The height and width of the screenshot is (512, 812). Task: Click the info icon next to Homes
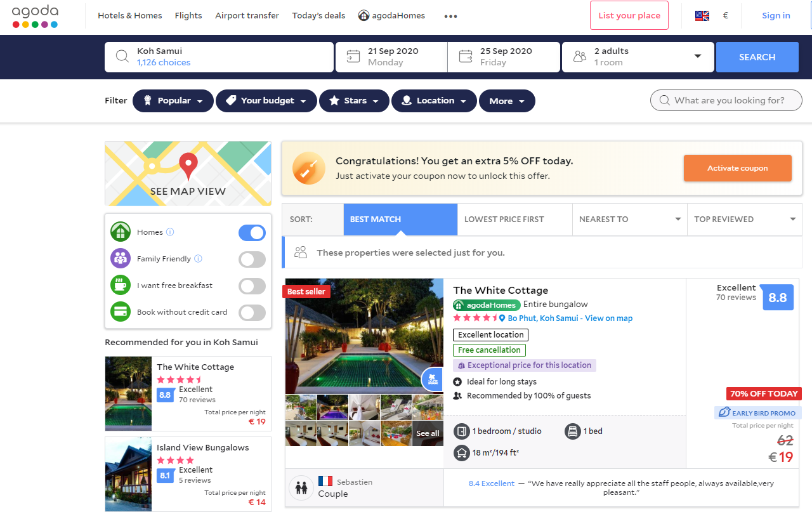tap(170, 232)
